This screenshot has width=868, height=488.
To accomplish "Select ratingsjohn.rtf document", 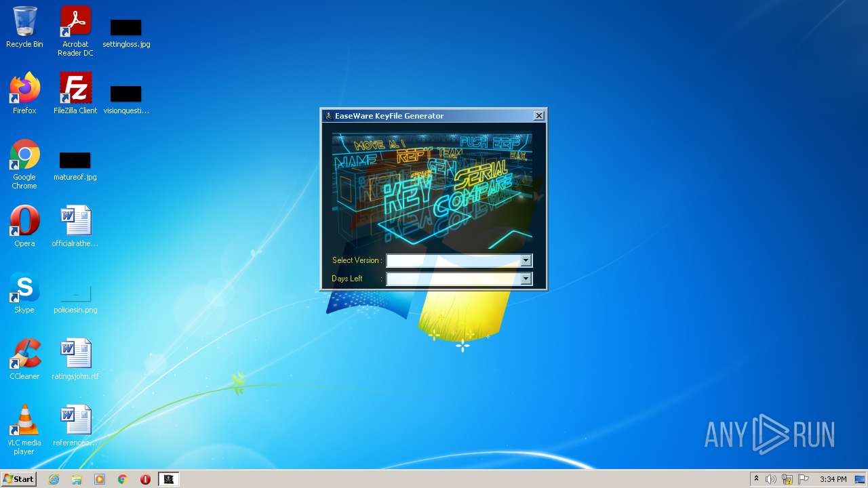I will [75, 359].
